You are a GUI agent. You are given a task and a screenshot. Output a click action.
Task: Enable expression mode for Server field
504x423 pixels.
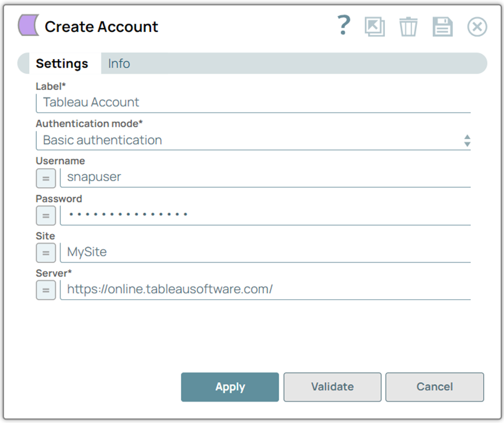click(x=46, y=290)
